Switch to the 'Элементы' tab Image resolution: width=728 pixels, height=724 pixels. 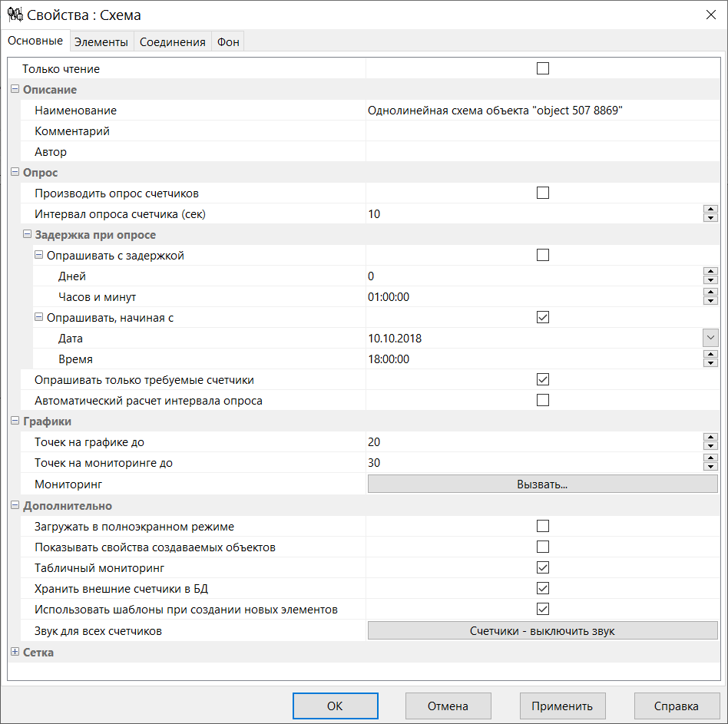pyautogui.click(x=101, y=42)
